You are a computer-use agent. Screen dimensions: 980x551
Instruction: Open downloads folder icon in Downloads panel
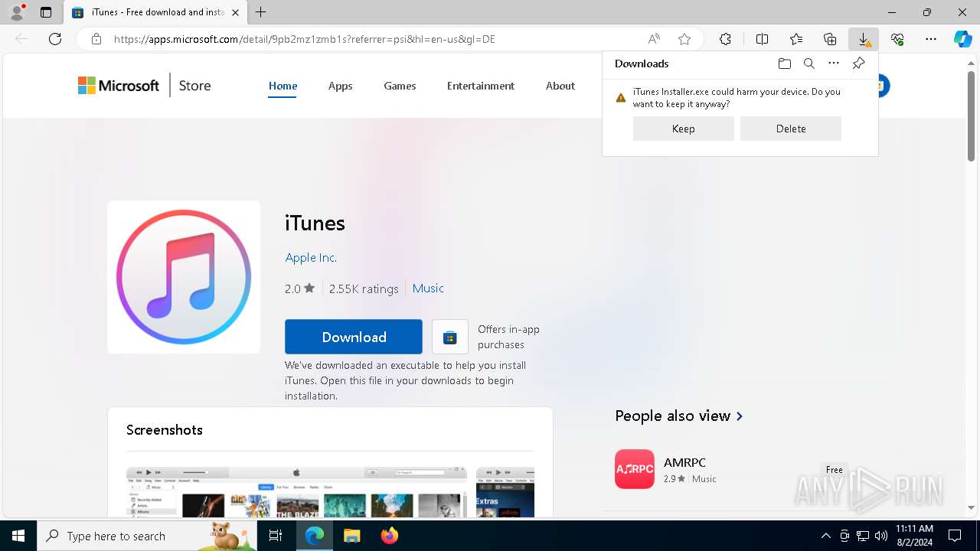click(785, 64)
